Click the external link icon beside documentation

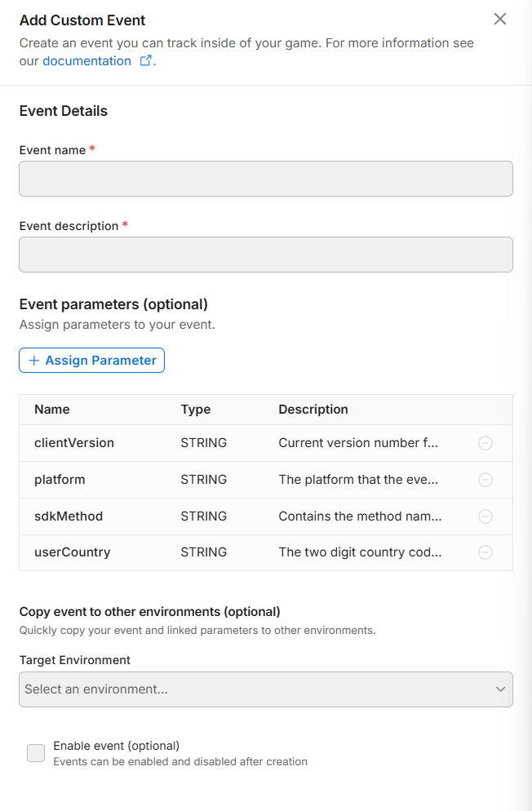[146, 61]
